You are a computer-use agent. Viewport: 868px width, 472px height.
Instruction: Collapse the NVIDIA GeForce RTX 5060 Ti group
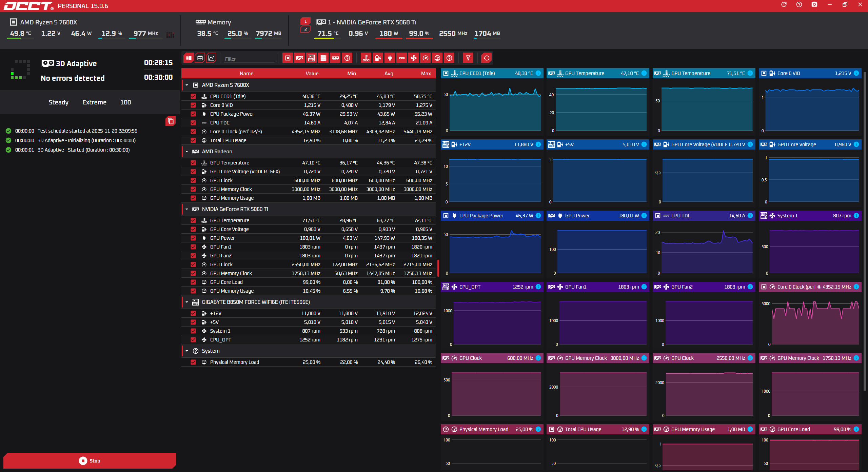(x=187, y=209)
